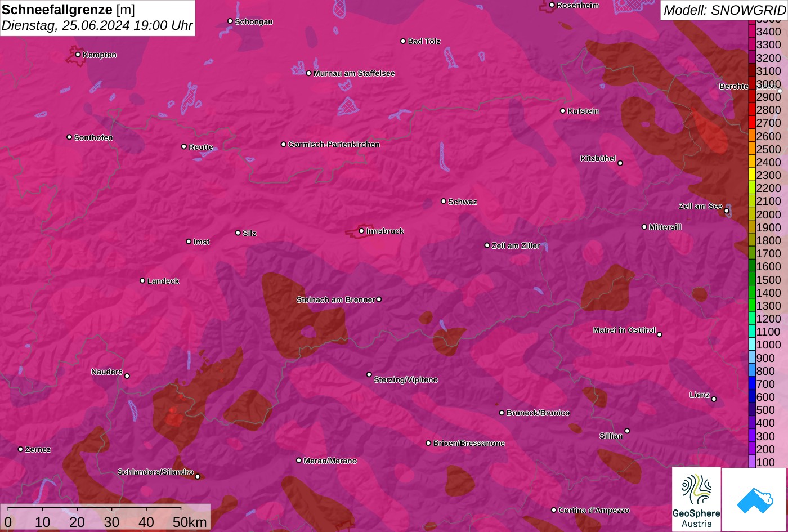
Task: Select the Steinach am Brenner marker dot
Action: click(379, 299)
